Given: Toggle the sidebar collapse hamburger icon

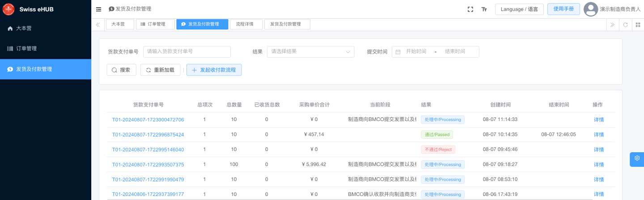Looking at the screenshot, I should pyautogui.click(x=99, y=9).
